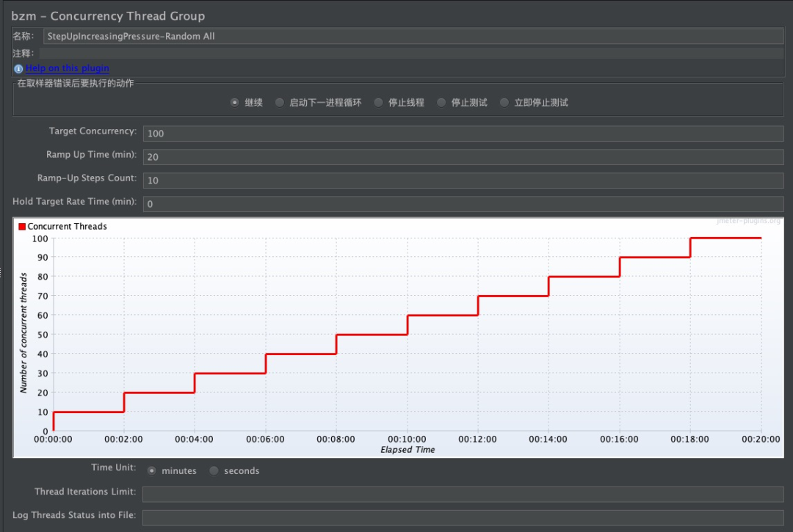Click the blue info icon beside Help link
The image size is (793, 532).
18,68
